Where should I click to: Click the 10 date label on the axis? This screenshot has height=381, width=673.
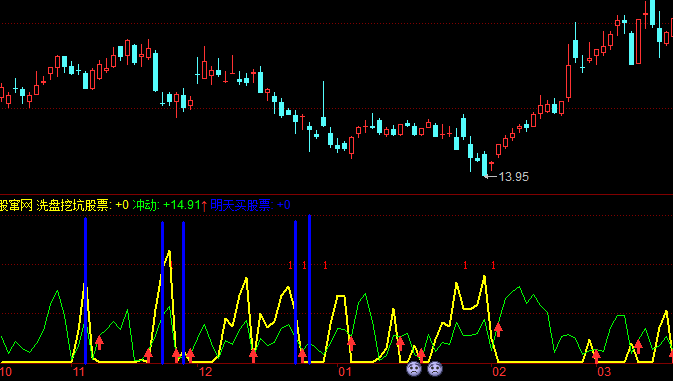tap(6, 372)
